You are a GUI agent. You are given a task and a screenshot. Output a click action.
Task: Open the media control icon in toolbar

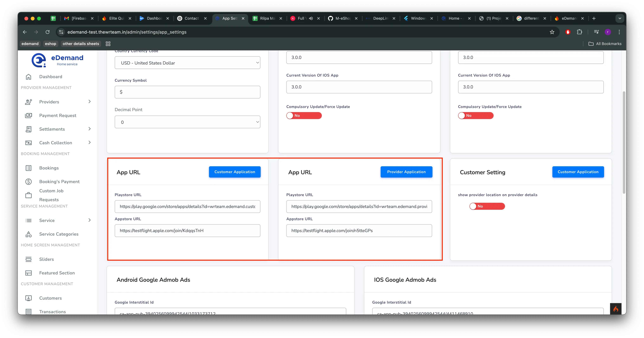click(596, 32)
